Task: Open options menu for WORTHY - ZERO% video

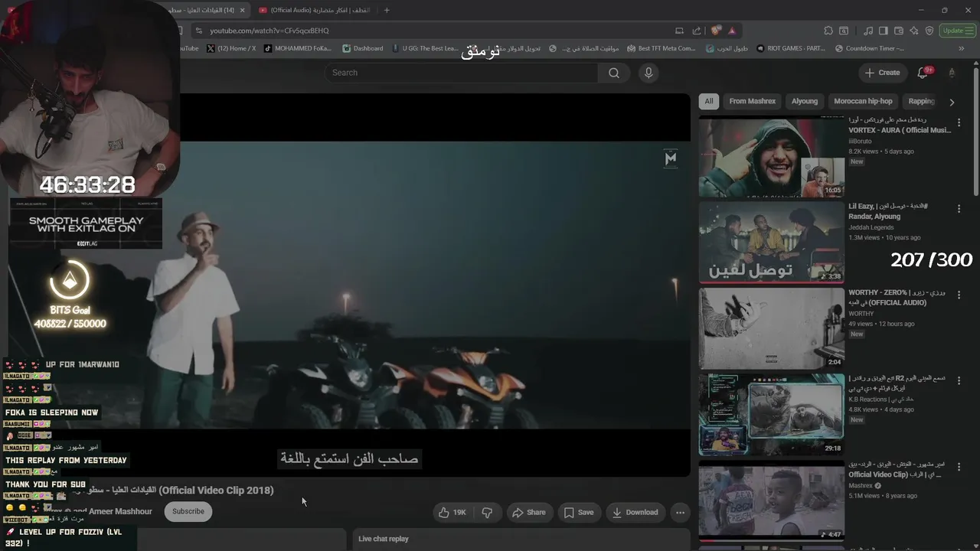Action: point(959,295)
